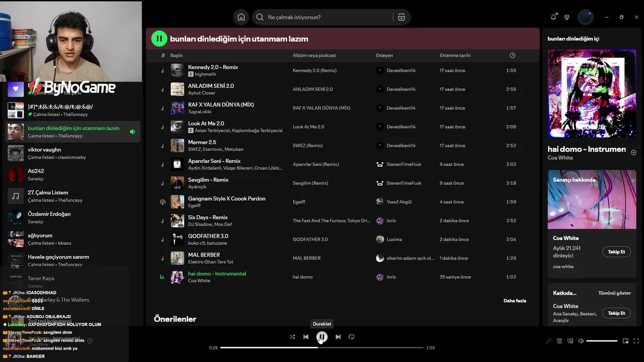Viewport: 644px width, 362px height.
Task: Open Sanatçı hakkında artist image card
Action: [592, 199]
